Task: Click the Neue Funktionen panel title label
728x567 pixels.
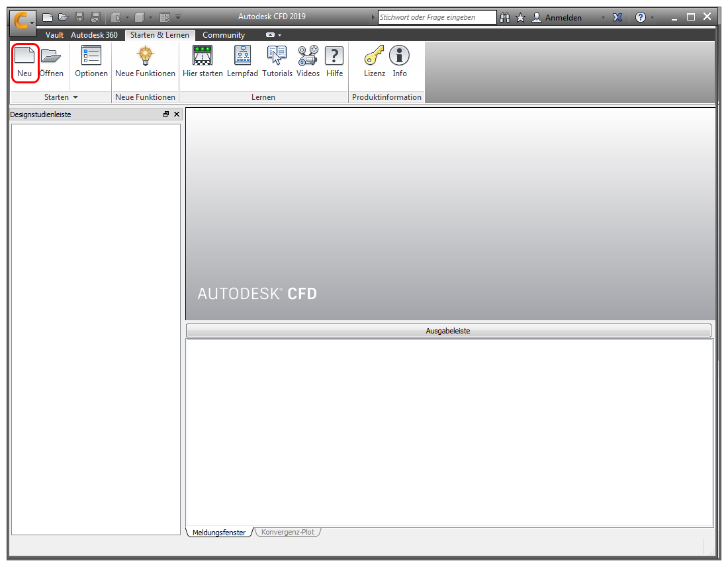Action: 146,97
